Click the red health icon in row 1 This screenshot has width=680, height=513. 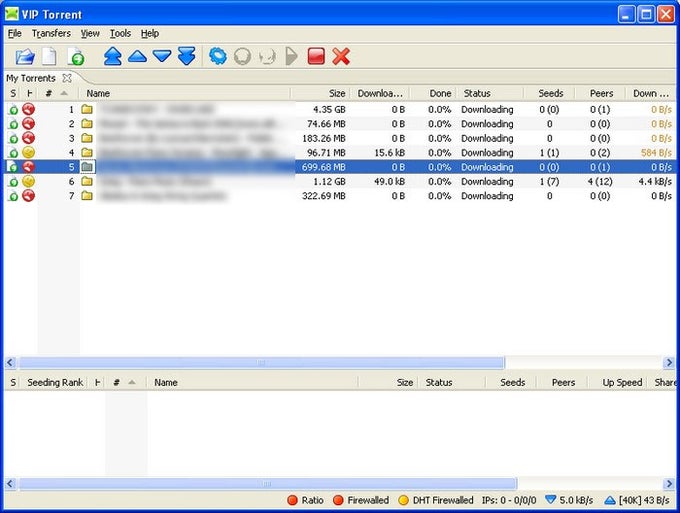click(29, 109)
